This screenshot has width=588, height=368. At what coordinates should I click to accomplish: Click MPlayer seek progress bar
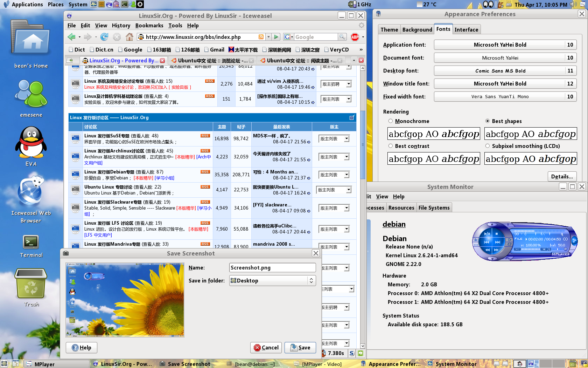[x=539, y=231]
